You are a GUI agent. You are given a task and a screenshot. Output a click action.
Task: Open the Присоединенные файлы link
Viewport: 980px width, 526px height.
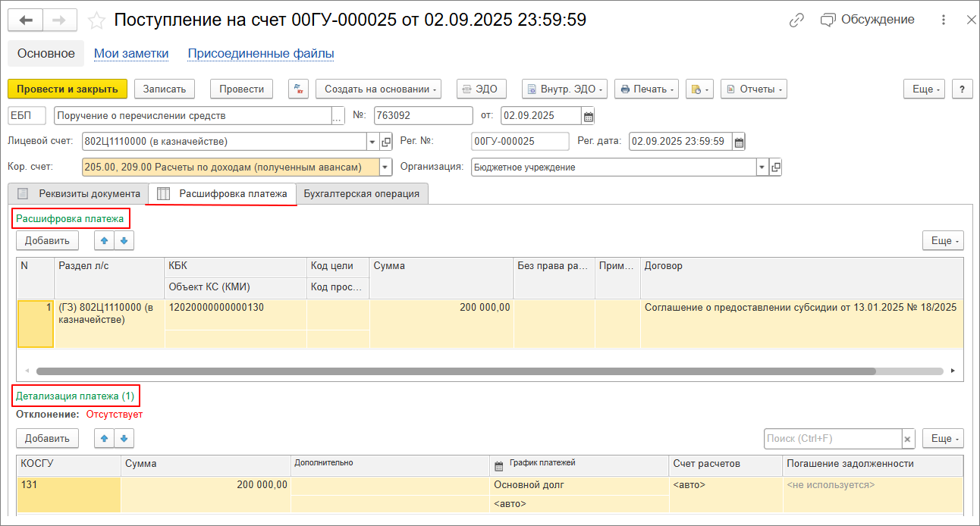261,54
